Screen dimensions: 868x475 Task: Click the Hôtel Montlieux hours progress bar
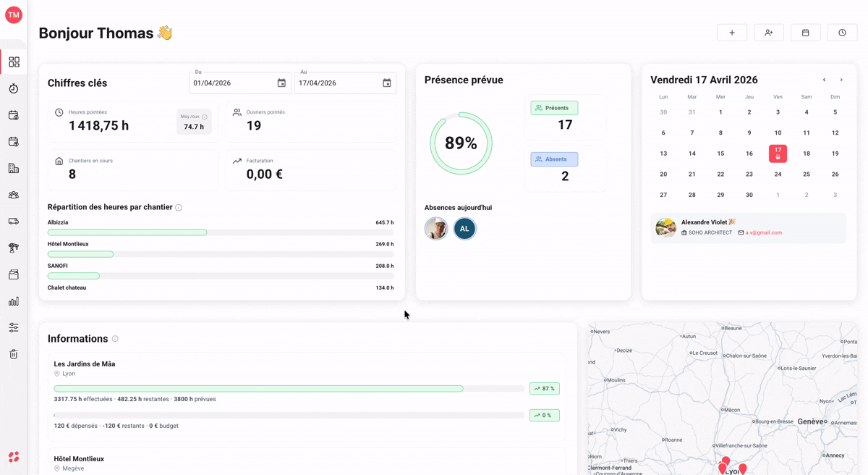click(221, 254)
